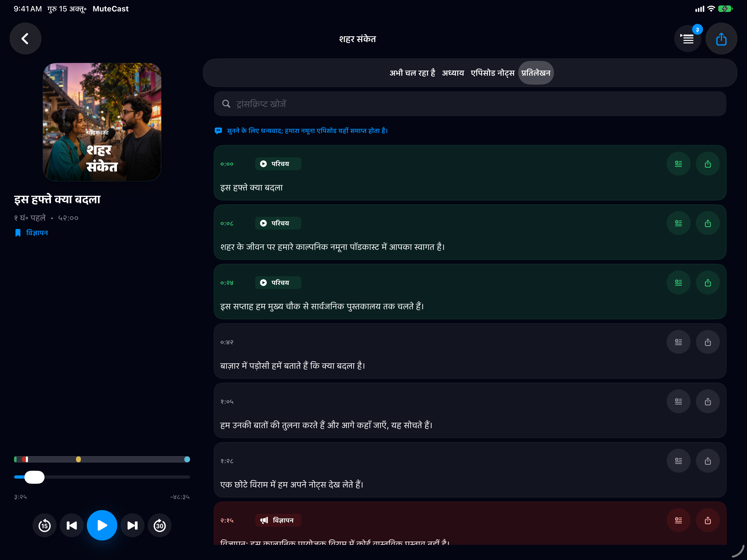Tap the शहर संकेत podcast artwork

102,122
